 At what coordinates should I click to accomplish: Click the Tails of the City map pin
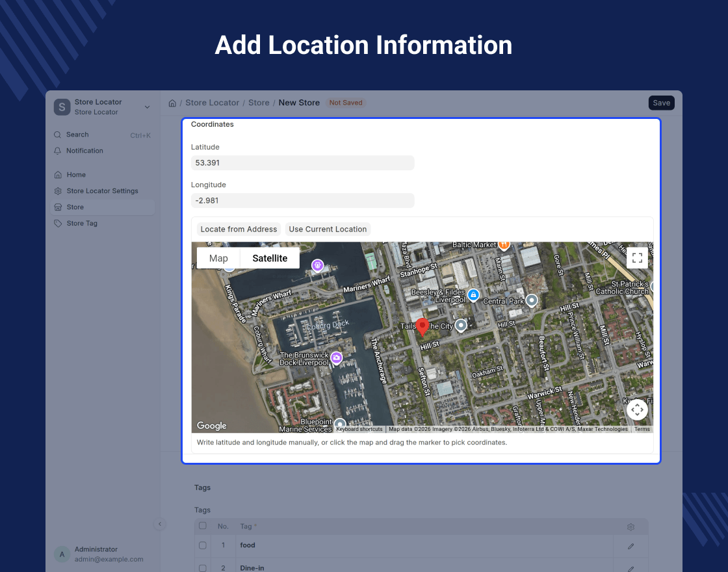[461, 325]
